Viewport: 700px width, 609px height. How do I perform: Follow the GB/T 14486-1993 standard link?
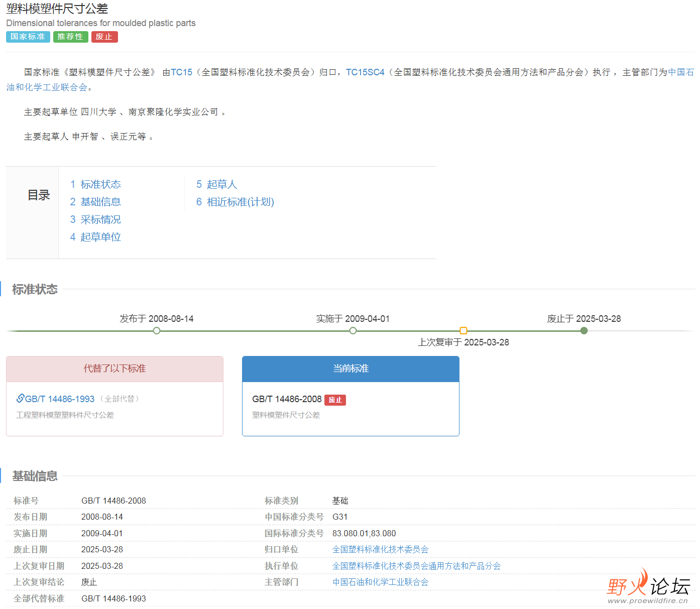[60, 398]
